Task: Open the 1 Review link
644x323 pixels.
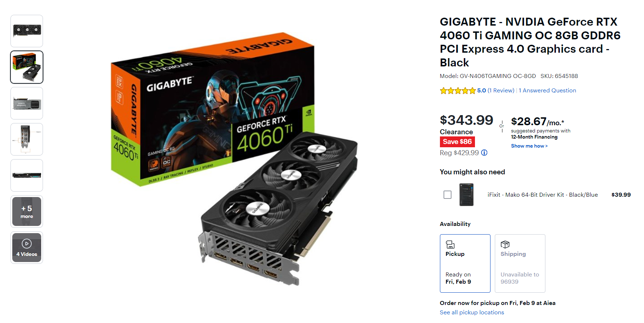Action: 501,91
